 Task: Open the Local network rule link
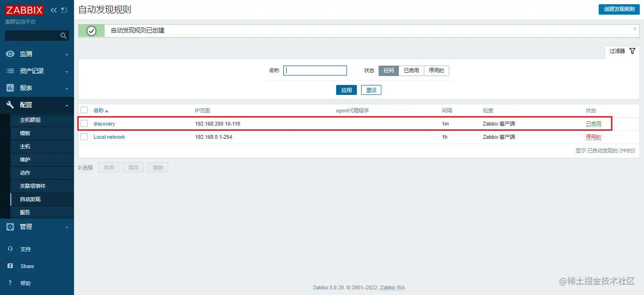click(x=109, y=137)
